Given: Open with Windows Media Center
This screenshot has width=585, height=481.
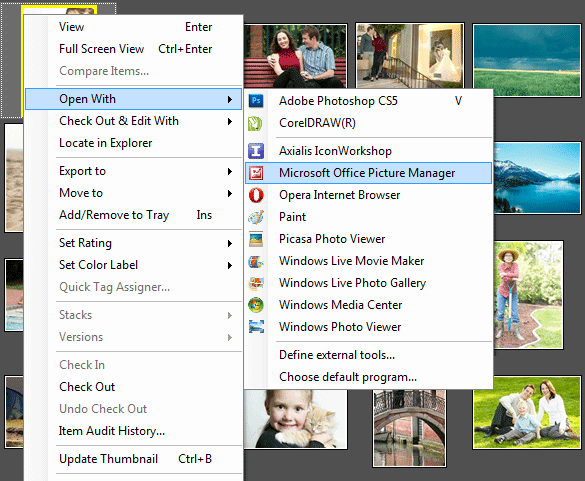Looking at the screenshot, I should pos(368,305).
